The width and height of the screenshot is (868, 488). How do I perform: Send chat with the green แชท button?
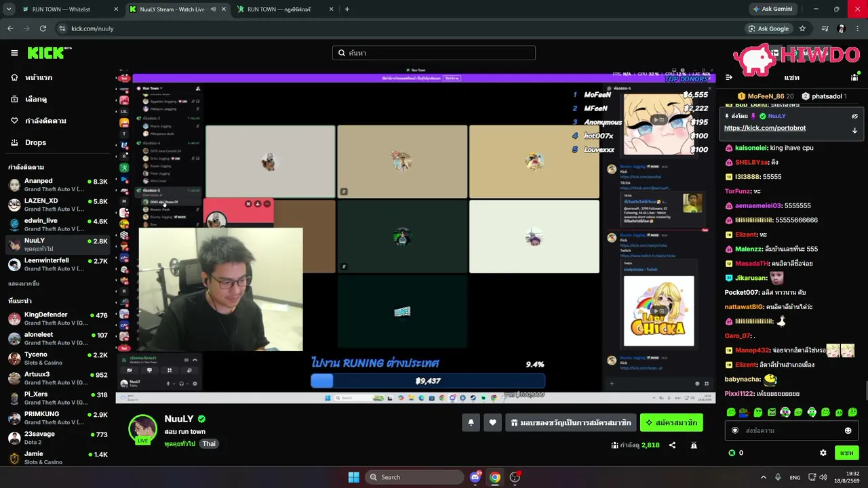click(x=847, y=453)
